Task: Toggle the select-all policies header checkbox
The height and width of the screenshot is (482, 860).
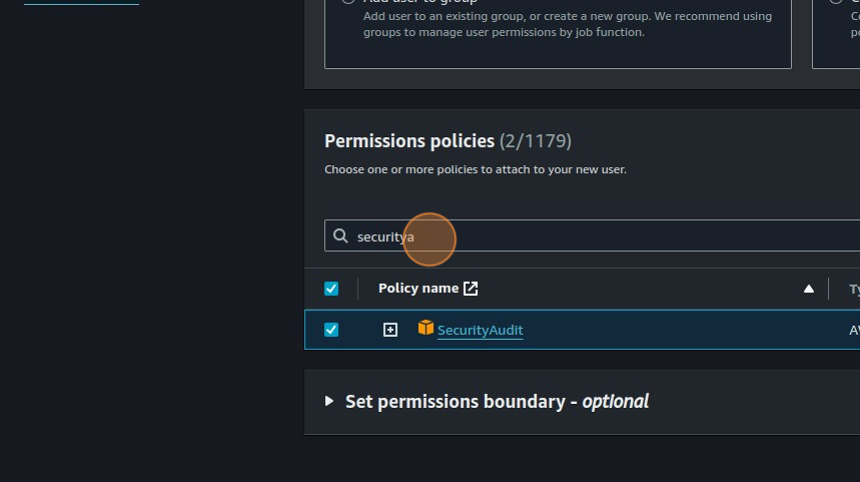Action: 331,289
